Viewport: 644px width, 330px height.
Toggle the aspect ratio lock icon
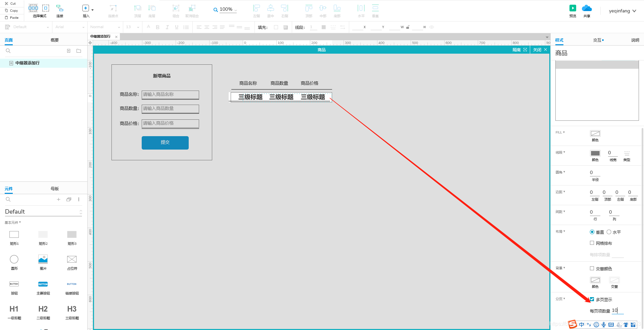(408, 27)
